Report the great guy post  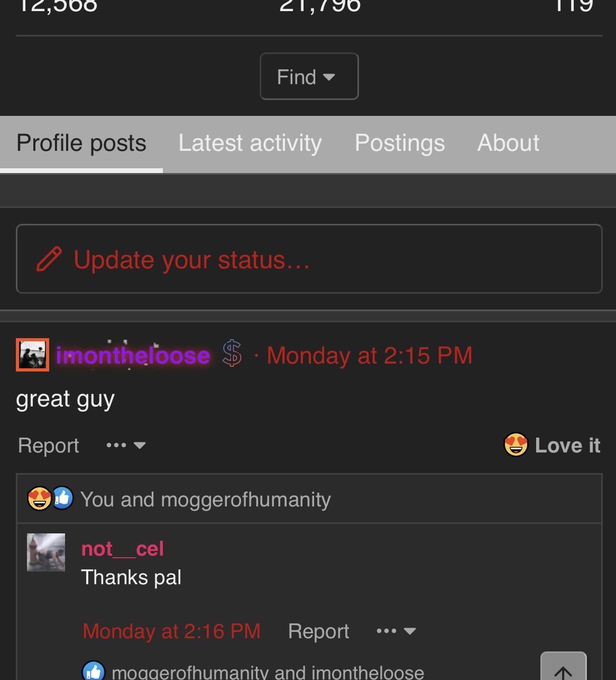click(49, 446)
